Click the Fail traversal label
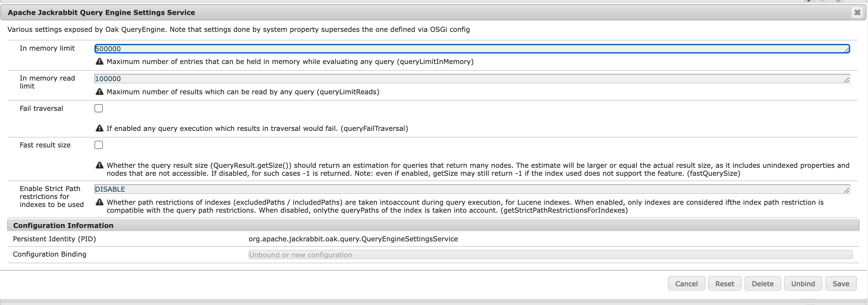868x305 pixels. [41, 108]
